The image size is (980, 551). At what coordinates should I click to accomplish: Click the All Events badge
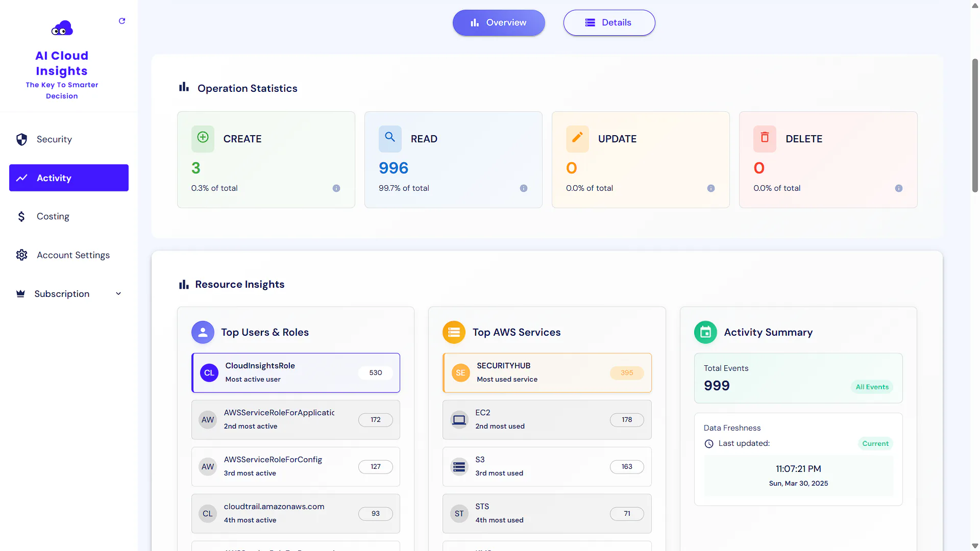(872, 387)
